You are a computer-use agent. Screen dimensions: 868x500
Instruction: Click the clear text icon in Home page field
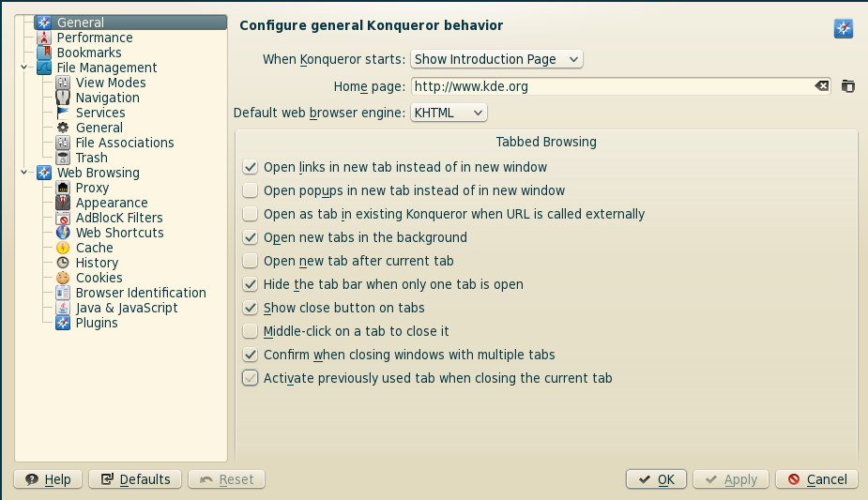click(x=821, y=86)
